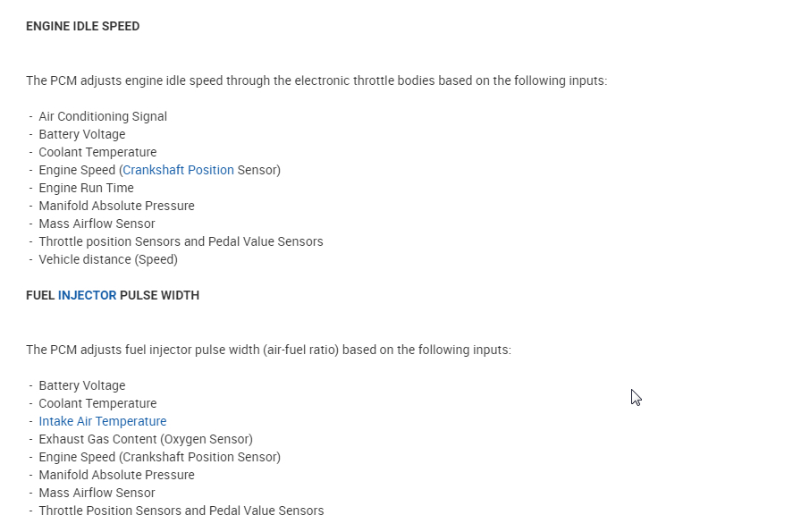Click Mass Airflow Sensor under idle speed inputs
Image resolution: width=793 pixels, height=532 pixels.
coord(97,224)
